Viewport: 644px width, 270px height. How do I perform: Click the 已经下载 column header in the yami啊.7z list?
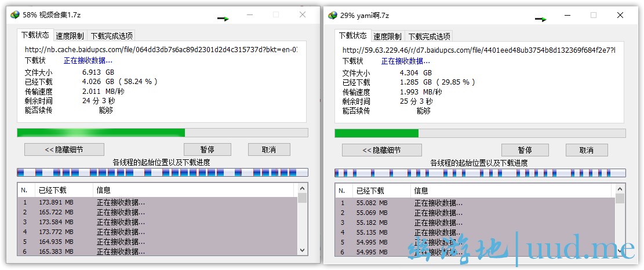(370, 191)
